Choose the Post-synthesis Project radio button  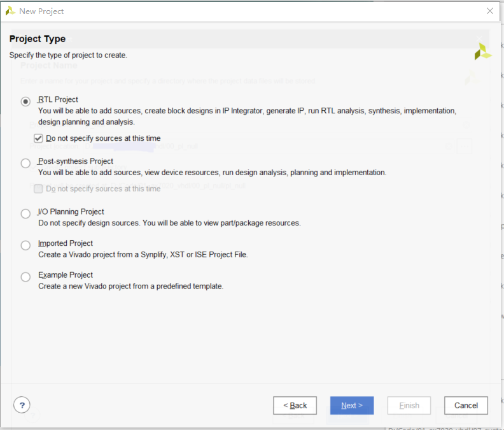[25, 163]
